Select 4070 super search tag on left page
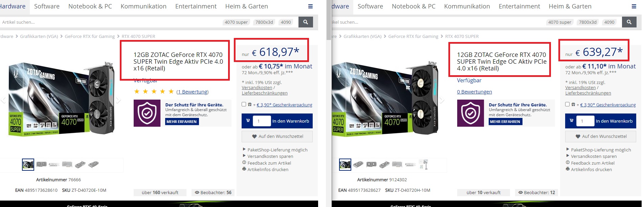 236,22
